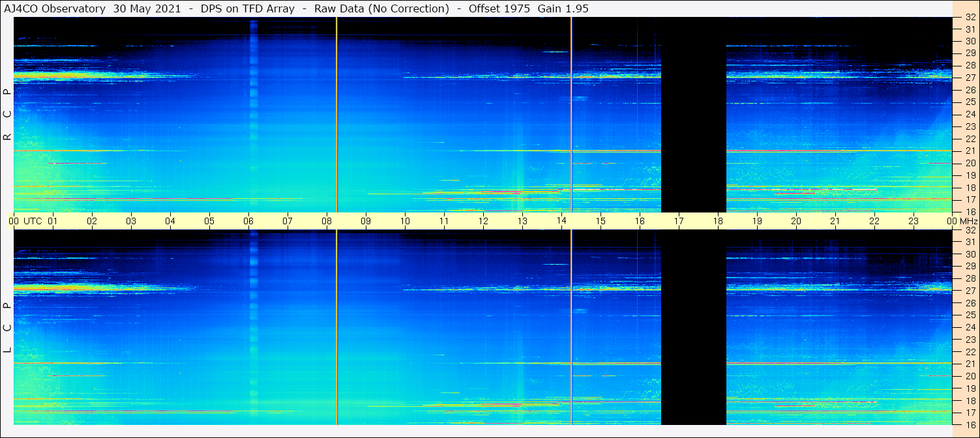Click the '32' MHz label of LCP panel
This screenshot has width=980, height=438.
pos(970,230)
